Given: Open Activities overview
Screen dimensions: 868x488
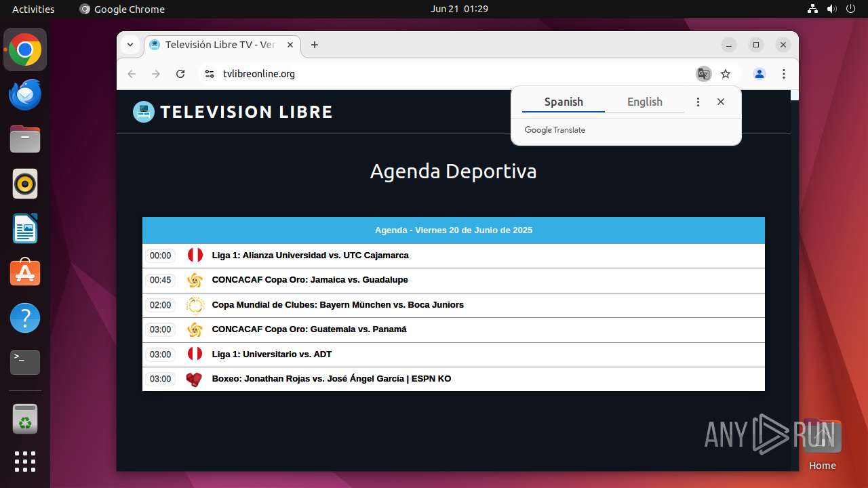Looking at the screenshot, I should pos(33,9).
